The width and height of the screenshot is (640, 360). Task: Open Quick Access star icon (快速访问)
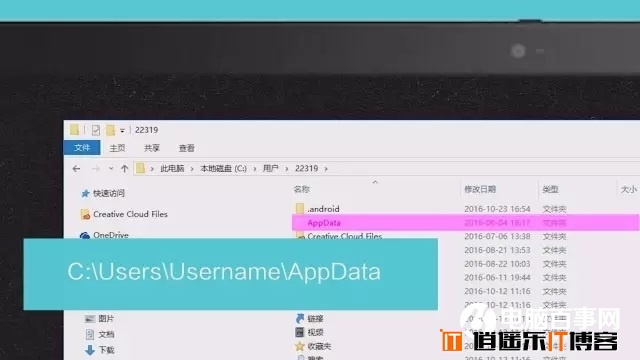coord(85,193)
